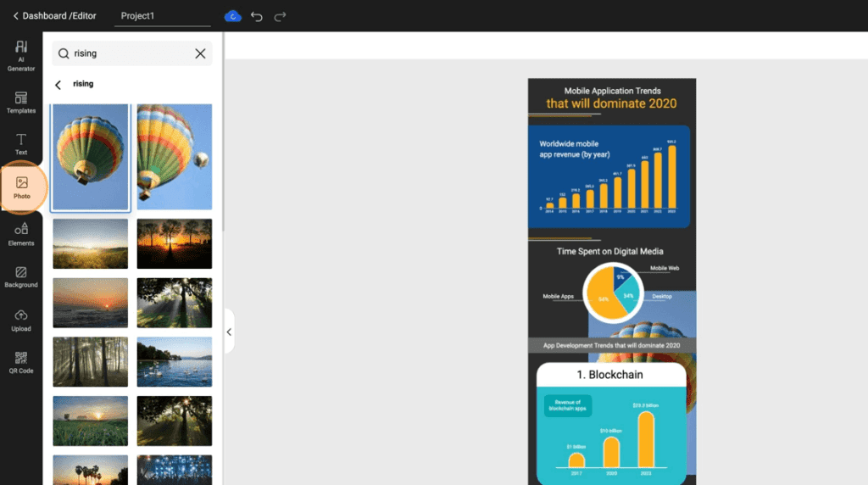868x485 pixels.
Task: Open the AI Generator panel
Action: (21, 56)
